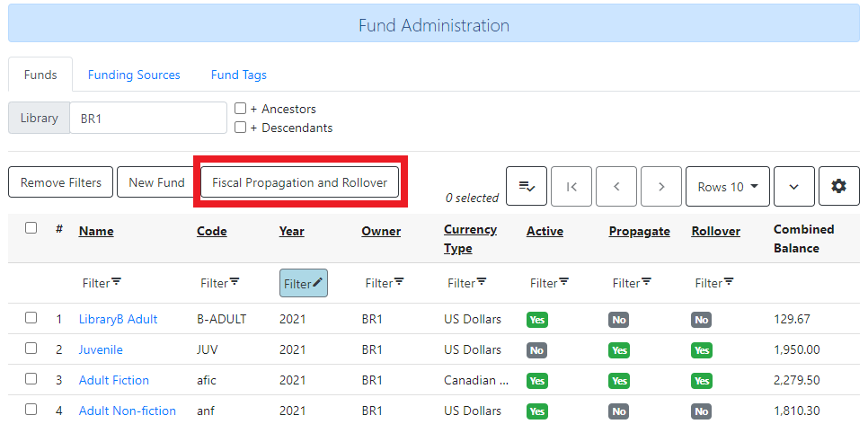Check the row for LibraryB Adult
The height and width of the screenshot is (424, 868).
tap(31, 318)
